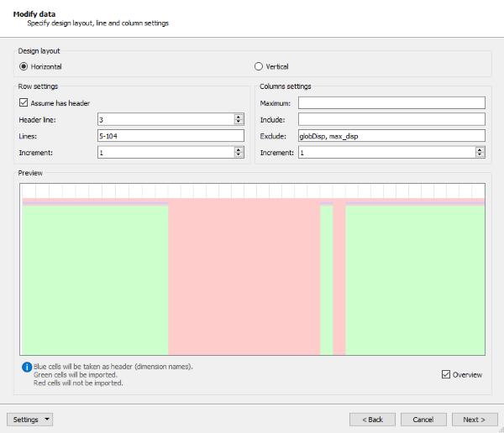Click the left green imported cells preview area

[x=96, y=280]
